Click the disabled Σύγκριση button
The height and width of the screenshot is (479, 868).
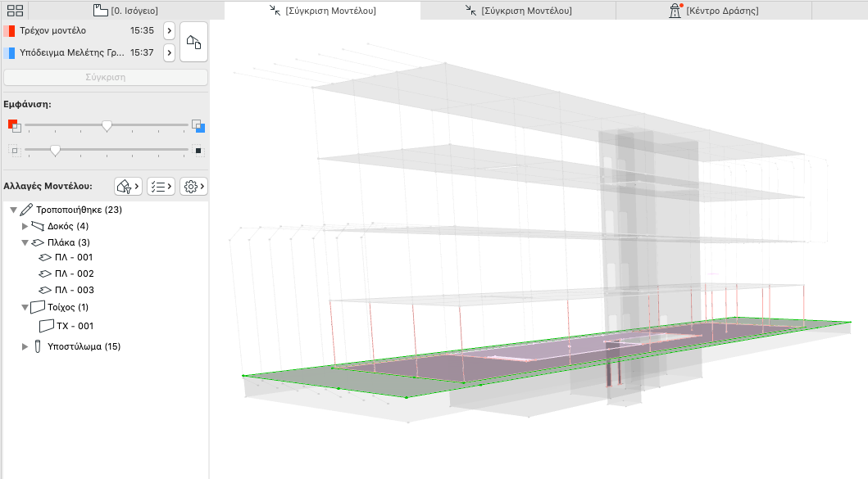(x=106, y=78)
